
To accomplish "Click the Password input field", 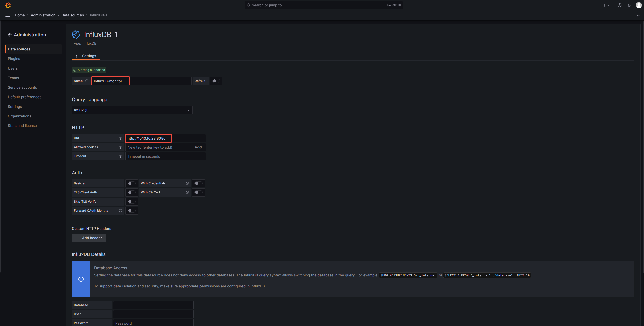I will [153, 323].
